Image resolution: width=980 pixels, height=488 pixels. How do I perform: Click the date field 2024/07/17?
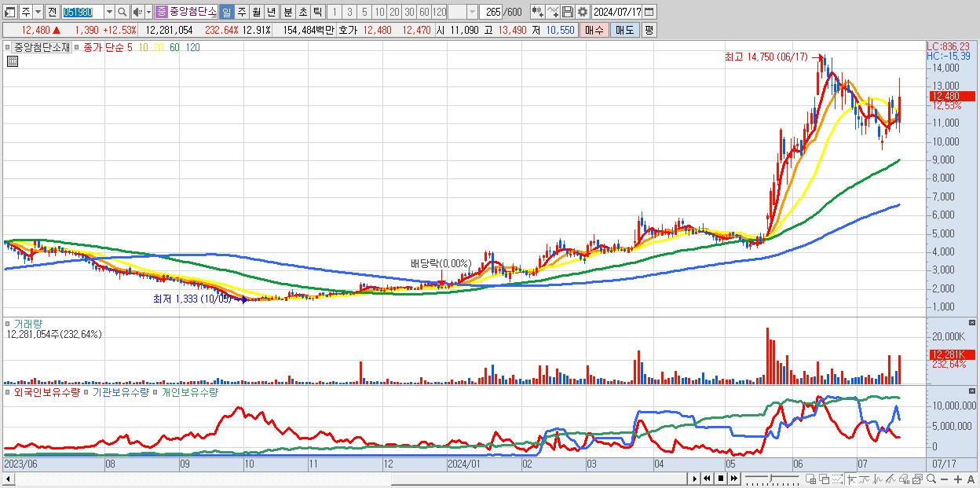tap(616, 12)
